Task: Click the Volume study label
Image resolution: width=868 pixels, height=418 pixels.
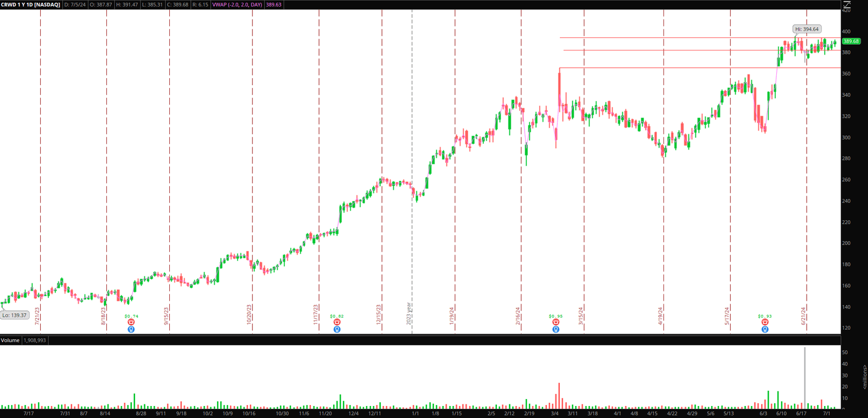Action: [x=10, y=340]
